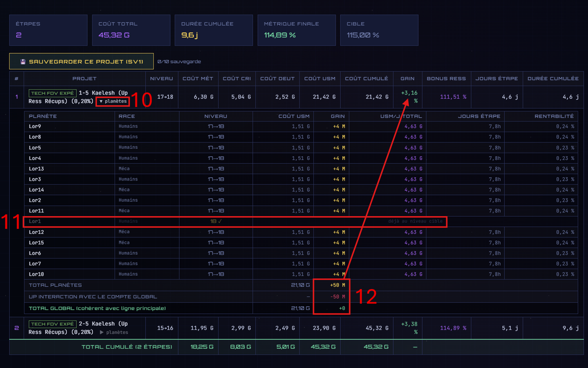Select planet Lor11 in the list
Screen dimensions: 588x368
tap(36, 211)
